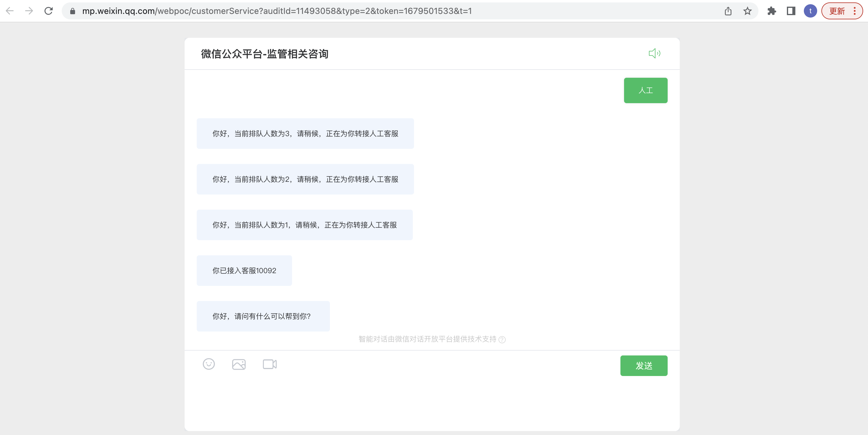This screenshot has width=868, height=435.
Task: Click the browser back arrow
Action: pyautogui.click(x=10, y=11)
